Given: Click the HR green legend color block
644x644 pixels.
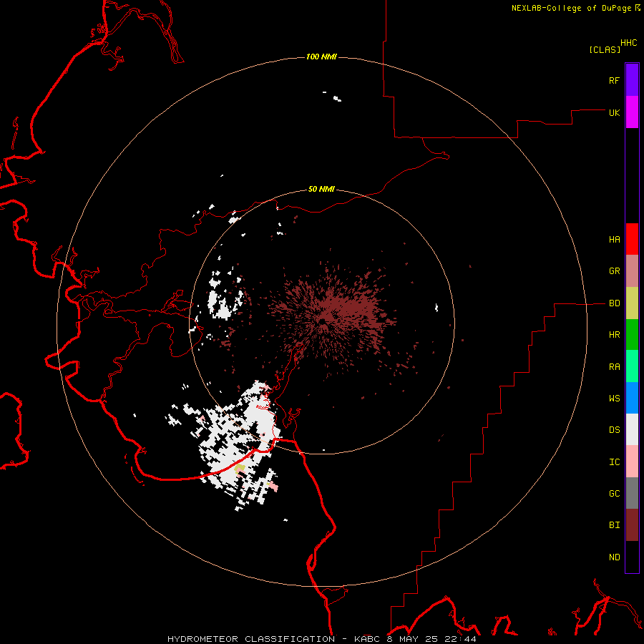Looking at the screenshot, I should pyautogui.click(x=632, y=335).
